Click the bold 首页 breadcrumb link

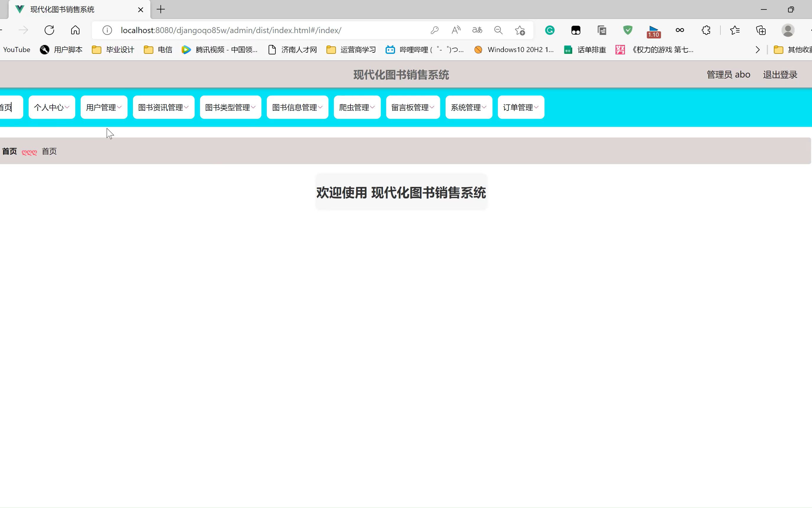tap(9, 151)
